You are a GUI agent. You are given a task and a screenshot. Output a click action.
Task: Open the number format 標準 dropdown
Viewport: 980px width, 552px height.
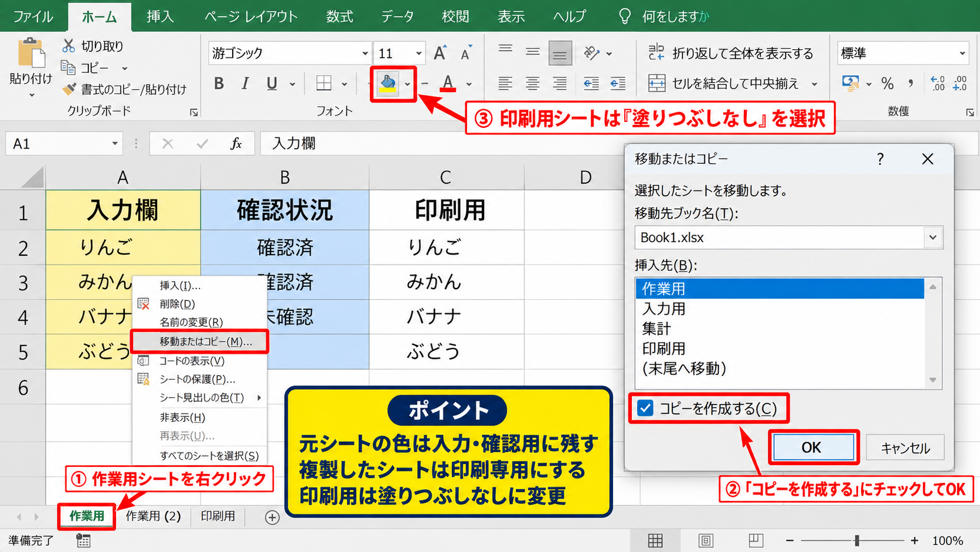pos(962,53)
